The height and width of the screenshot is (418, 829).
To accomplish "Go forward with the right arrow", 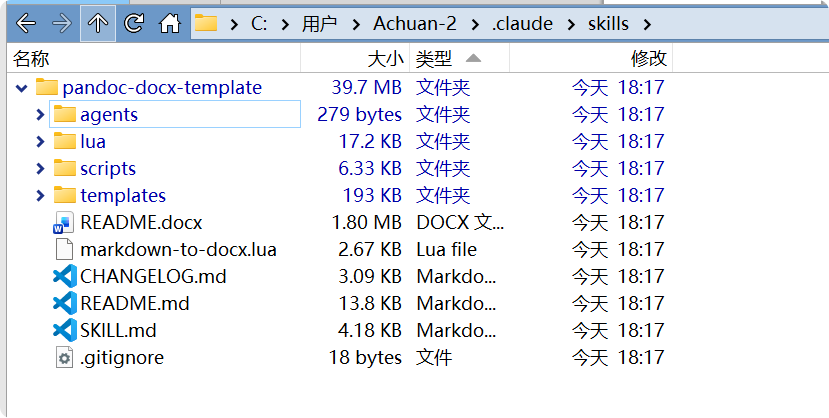I will coord(62,23).
